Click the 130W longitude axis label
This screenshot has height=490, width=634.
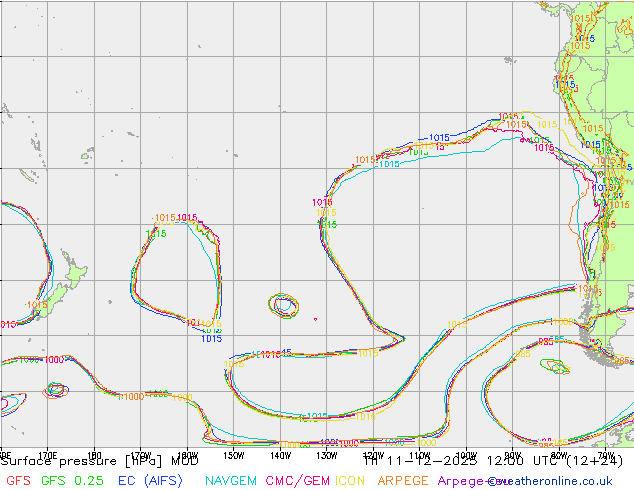pos(326,455)
